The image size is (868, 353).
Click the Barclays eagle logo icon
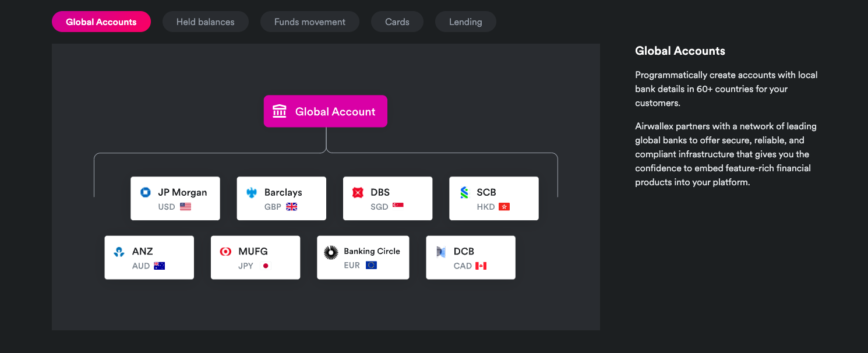pos(252,192)
